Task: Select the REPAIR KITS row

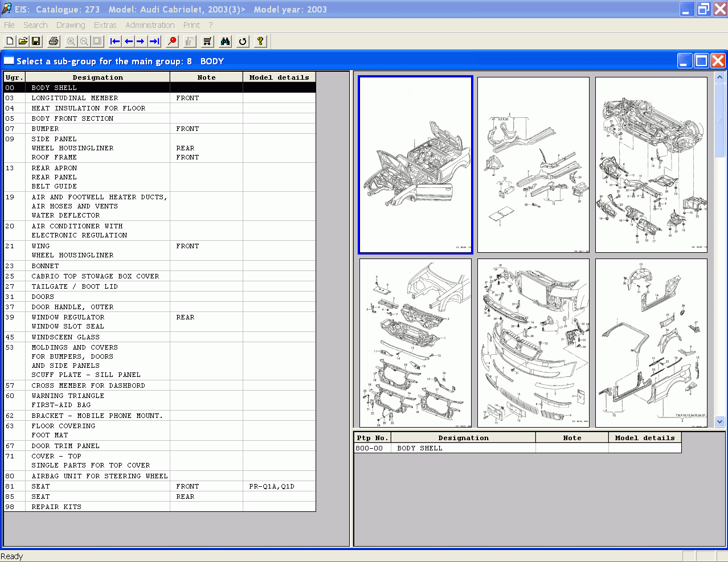Action: tap(159, 507)
